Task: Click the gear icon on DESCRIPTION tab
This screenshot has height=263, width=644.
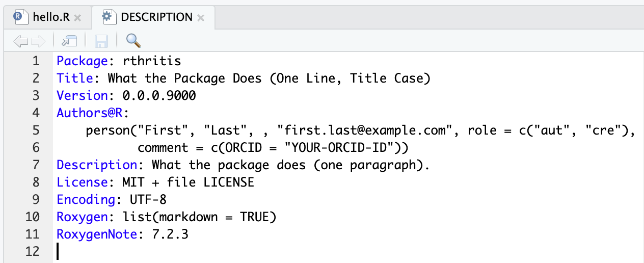Action: coord(107,17)
